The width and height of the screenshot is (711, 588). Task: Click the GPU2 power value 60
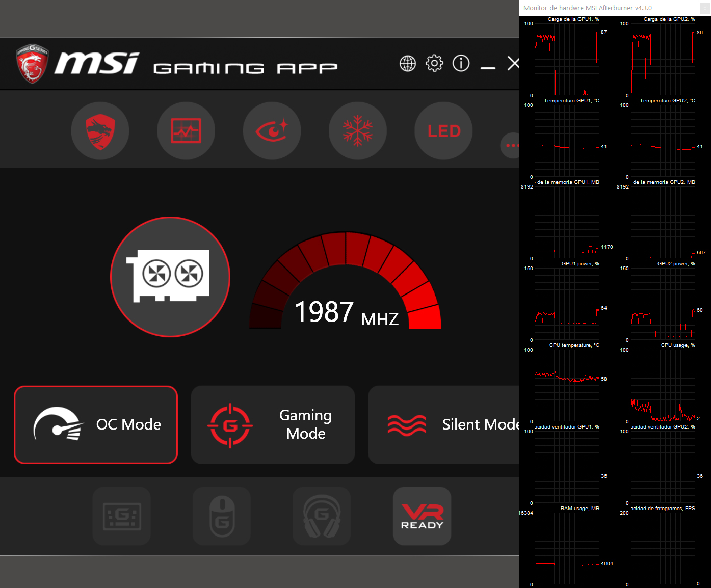point(700,310)
